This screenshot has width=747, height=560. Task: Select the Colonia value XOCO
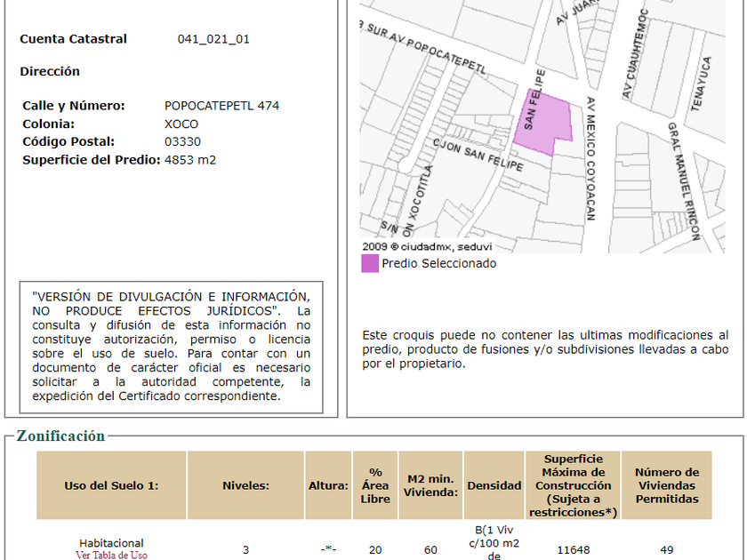pos(181,124)
